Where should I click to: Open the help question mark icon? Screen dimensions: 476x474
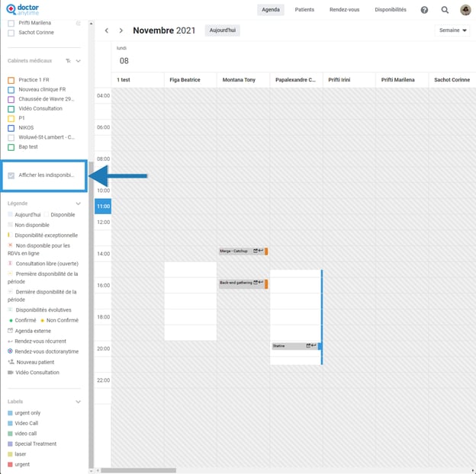coord(424,10)
